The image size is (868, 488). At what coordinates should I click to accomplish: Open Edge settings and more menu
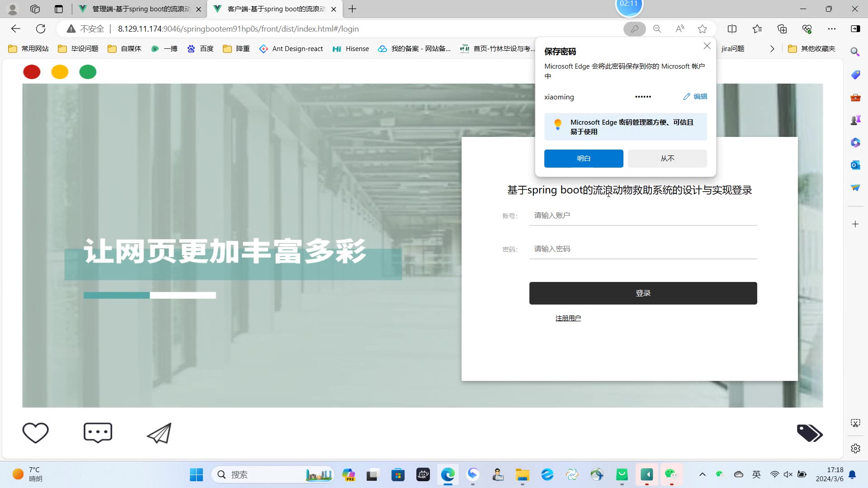[x=832, y=29]
